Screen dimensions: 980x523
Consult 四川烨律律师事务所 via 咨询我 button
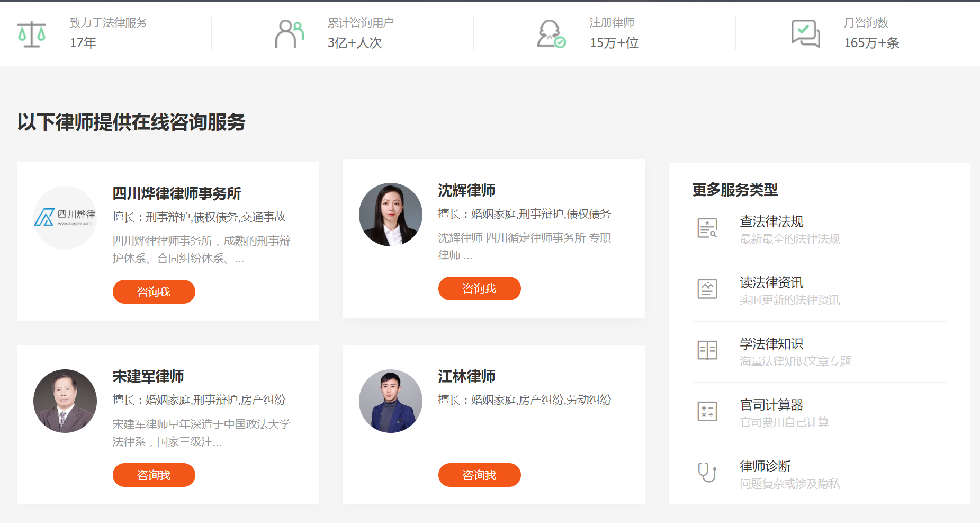154,292
